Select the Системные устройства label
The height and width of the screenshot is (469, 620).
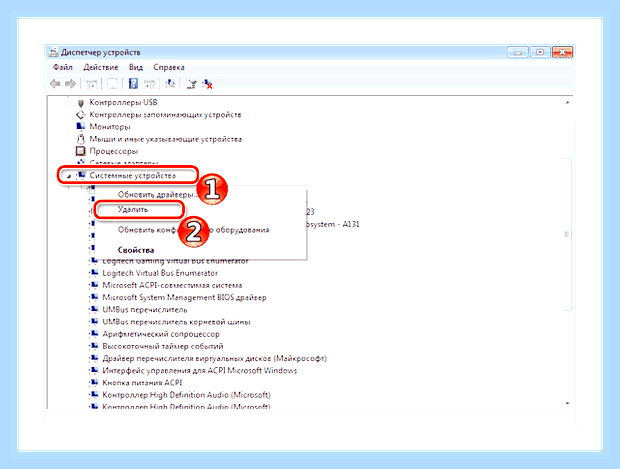click(x=132, y=175)
